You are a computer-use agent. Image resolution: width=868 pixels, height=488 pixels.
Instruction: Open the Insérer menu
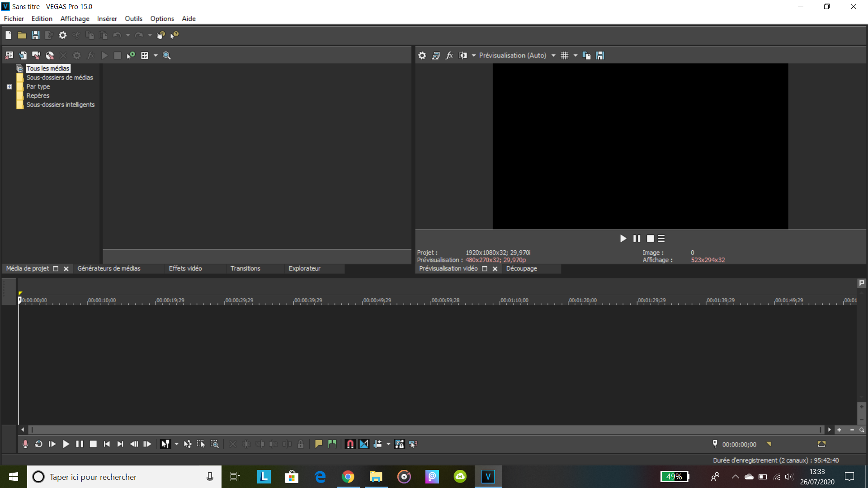pos(107,19)
